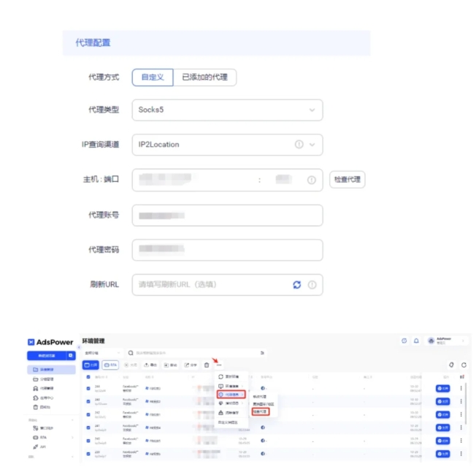Open API in sidebar
This screenshot has height=472, width=476.
[x=51, y=446]
